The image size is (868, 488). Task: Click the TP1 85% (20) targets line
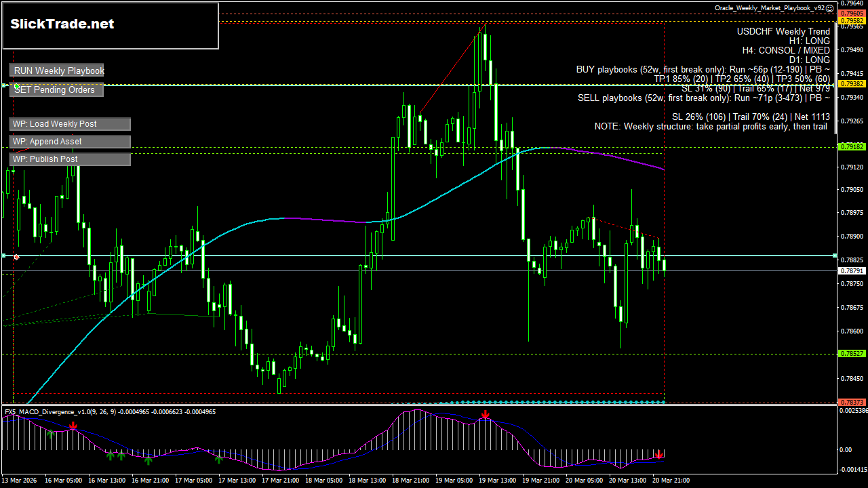742,79
